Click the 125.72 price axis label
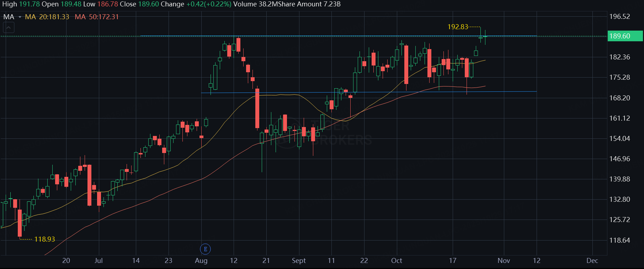Image resolution: width=644 pixels, height=269 pixels. (619, 220)
